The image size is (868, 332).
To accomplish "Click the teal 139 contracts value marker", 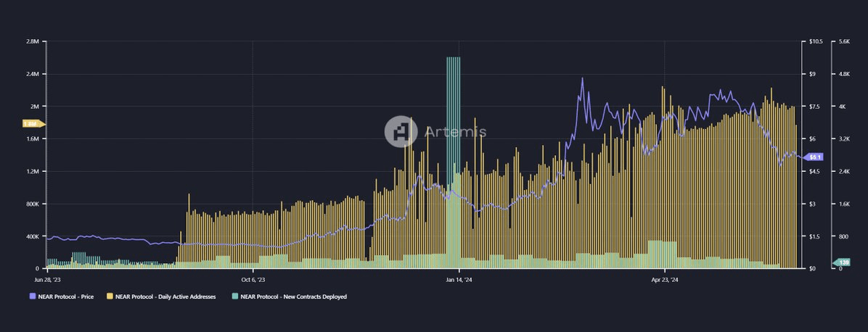I will point(843,262).
